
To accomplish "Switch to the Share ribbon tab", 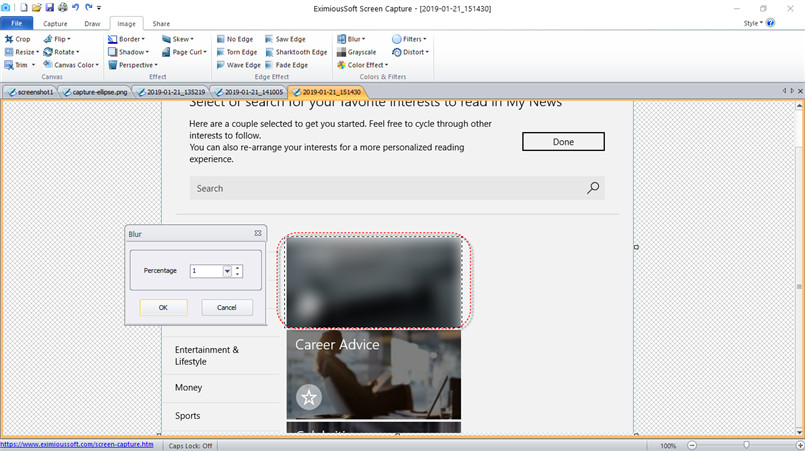I will click(x=161, y=24).
